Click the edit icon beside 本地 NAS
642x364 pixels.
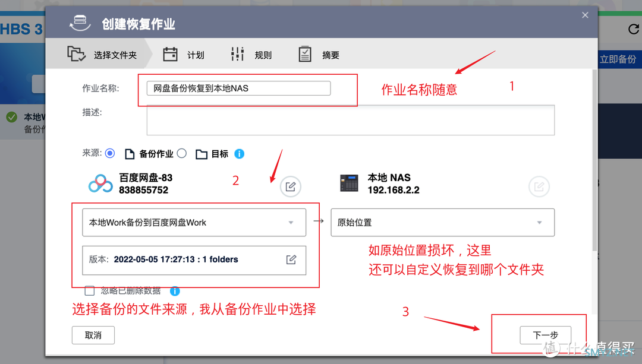click(x=539, y=187)
